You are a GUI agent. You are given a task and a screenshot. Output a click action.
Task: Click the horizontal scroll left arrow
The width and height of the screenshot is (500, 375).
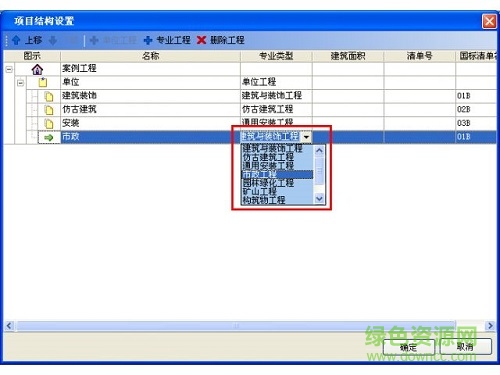pyautogui.click(x=9, y=325)
